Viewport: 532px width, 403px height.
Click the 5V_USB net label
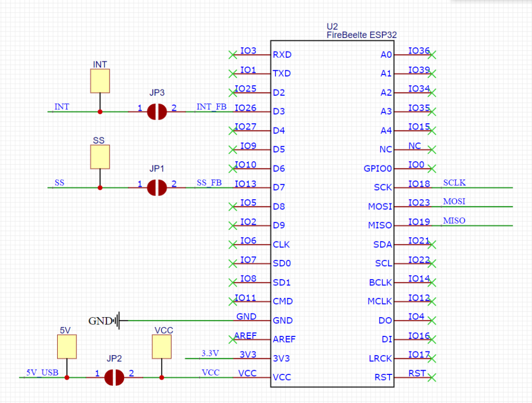click(x=43, y=372)
